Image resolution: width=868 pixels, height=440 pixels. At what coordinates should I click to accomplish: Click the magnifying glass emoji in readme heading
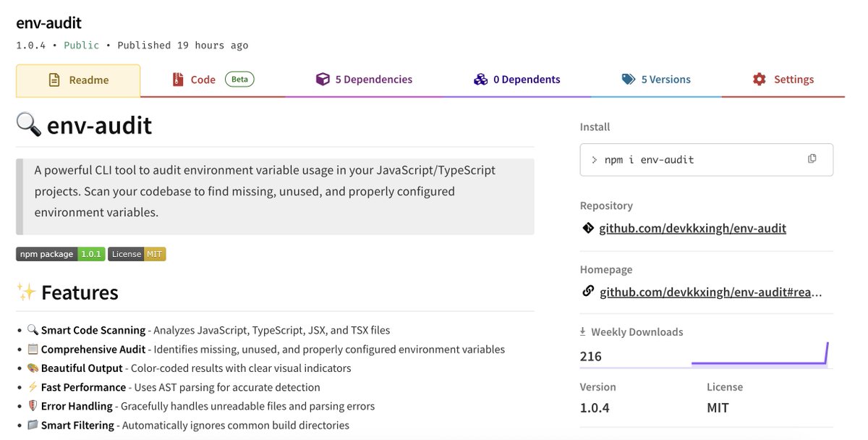pos(29,124)
